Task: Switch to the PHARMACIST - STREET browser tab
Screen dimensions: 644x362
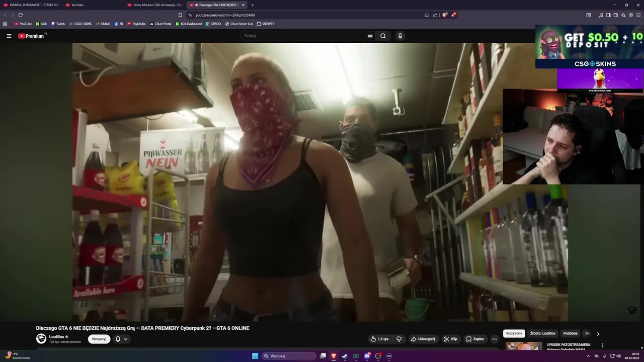Action: tap(31, 5)
